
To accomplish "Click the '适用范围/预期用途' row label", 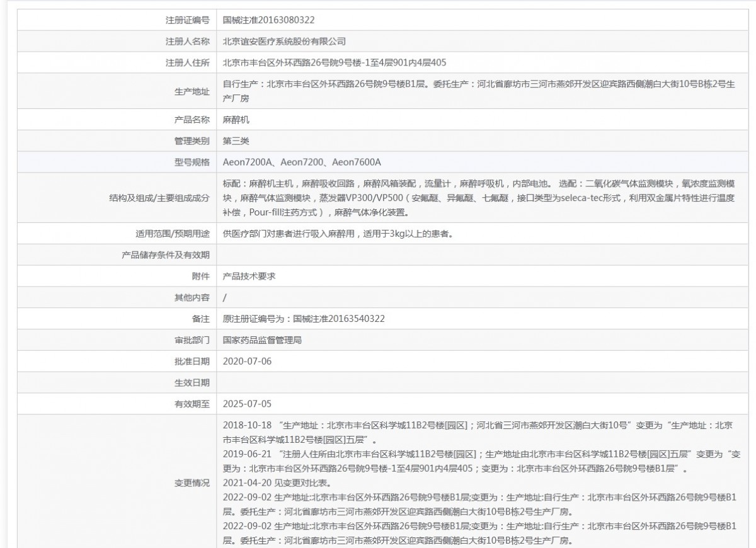I will click(173, 234).
